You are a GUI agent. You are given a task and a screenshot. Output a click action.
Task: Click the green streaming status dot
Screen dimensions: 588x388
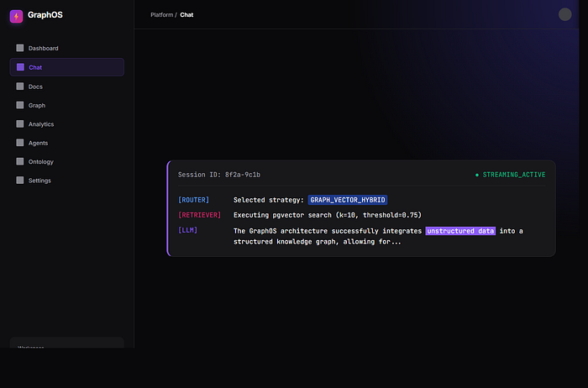click(x=477, y=175)
